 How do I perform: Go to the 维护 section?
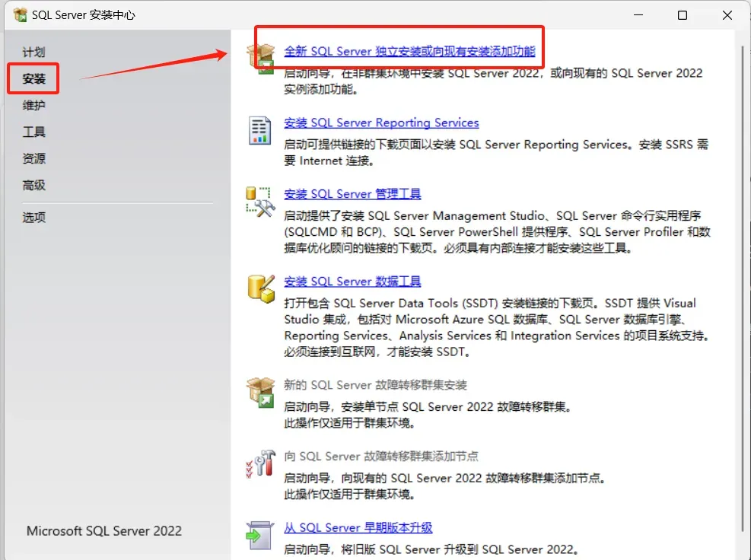[x=33, y=106]
